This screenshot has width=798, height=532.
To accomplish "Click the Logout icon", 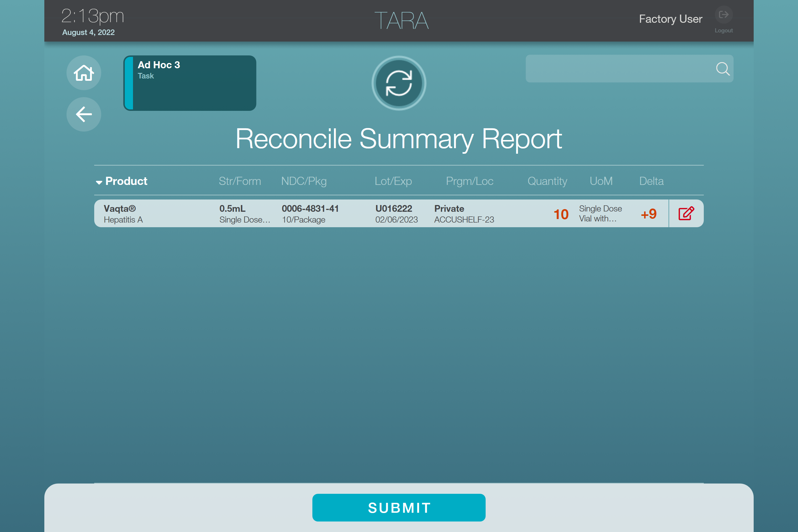I will (x=723, y=15).
